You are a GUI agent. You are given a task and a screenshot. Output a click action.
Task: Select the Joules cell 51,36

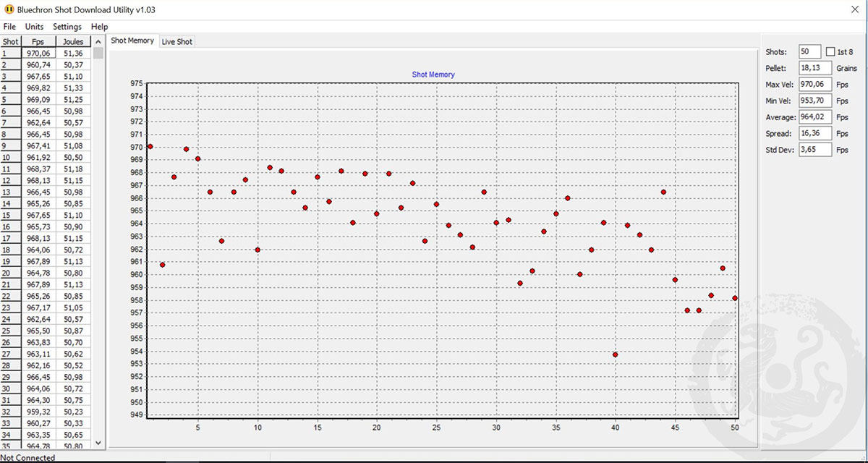click(73, 53)
